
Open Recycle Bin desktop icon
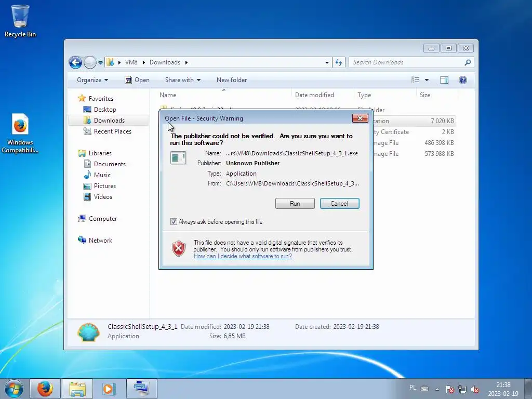point(20,21)
